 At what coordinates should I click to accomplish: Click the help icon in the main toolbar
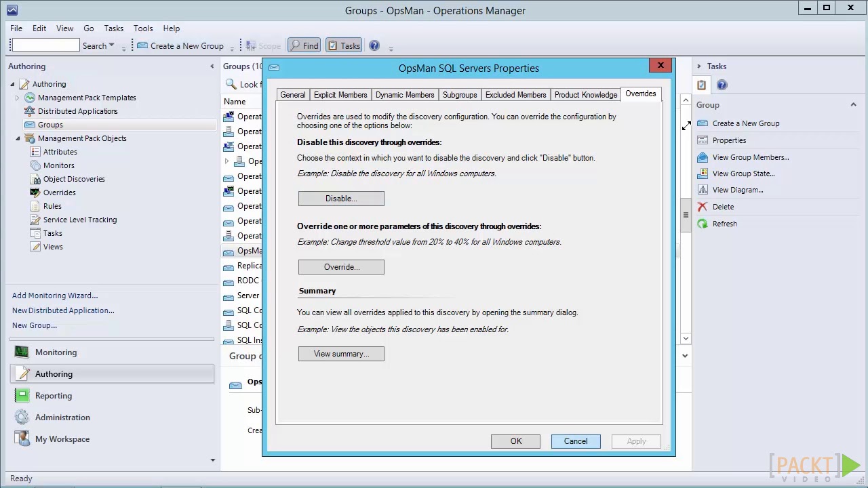tap(374, 45)
